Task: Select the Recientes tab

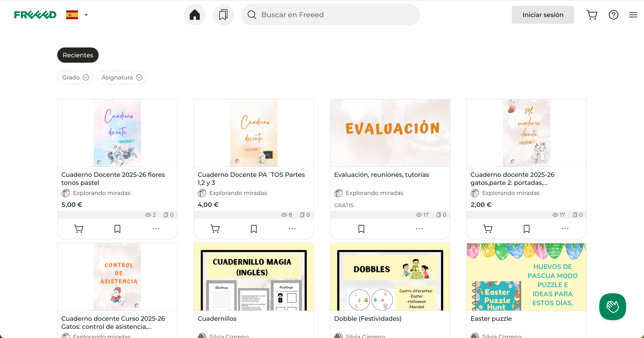Action: pyautogui.click(x=78, y=55)
